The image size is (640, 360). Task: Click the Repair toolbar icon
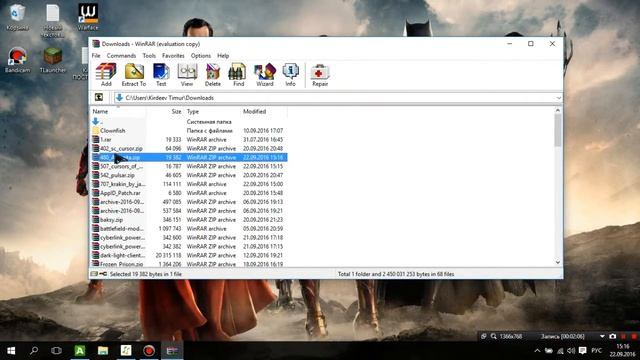coord(320,75)
